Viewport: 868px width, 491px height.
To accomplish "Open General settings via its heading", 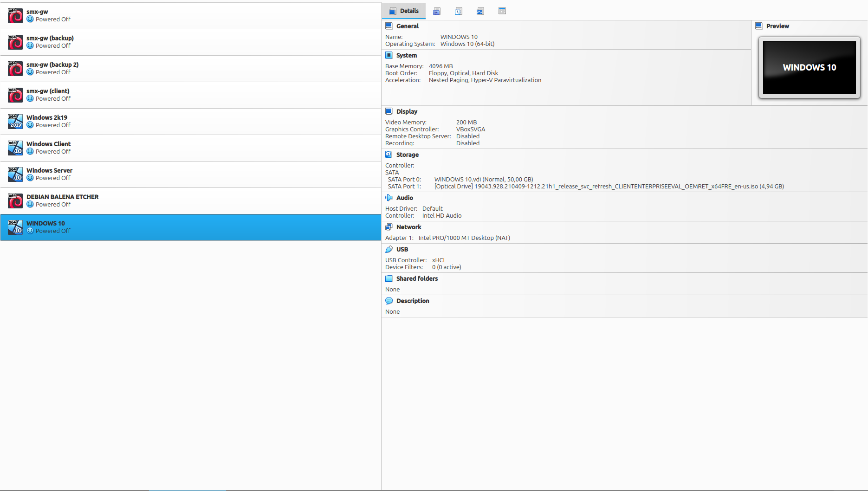I will pos(407,26).
